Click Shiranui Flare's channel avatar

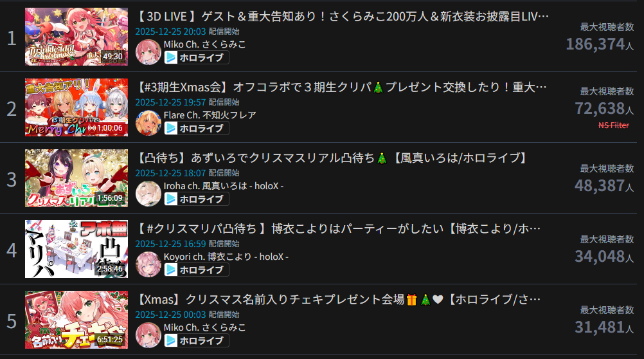coord(148,122)
